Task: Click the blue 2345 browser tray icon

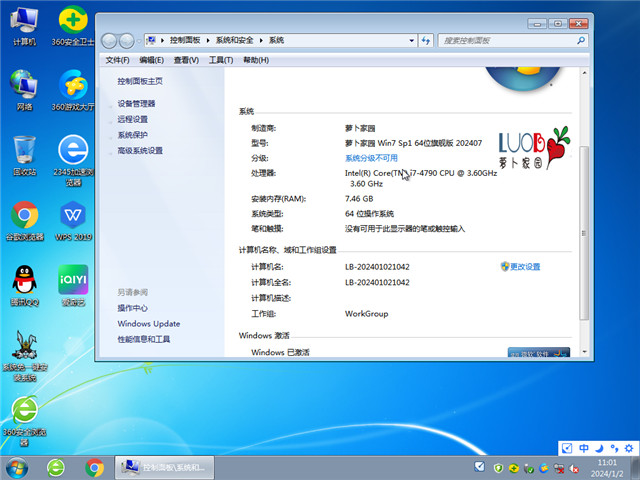Action: coord(544,468)
